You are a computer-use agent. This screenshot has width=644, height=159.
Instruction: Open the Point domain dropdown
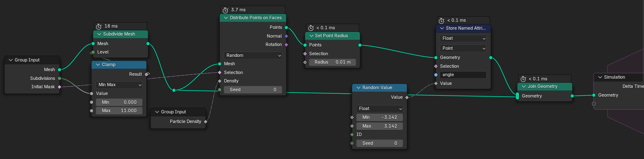(x=463, y=48)
